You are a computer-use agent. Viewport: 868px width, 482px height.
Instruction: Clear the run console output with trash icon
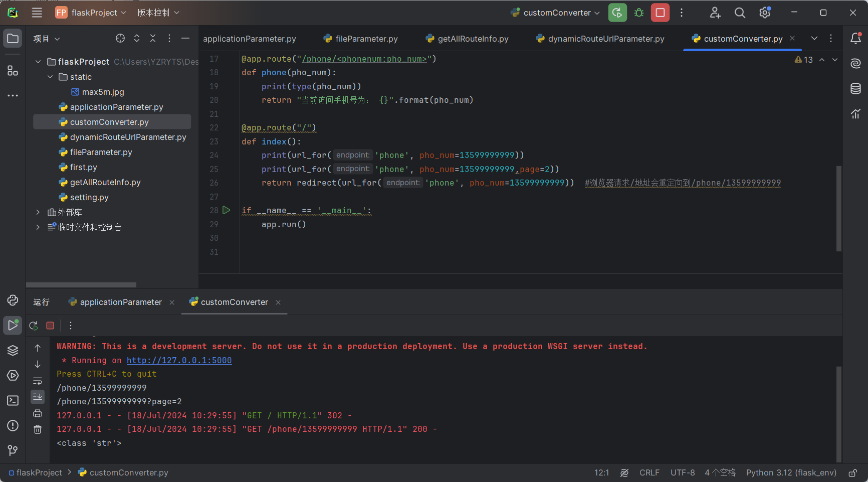(x=38, y=429)
